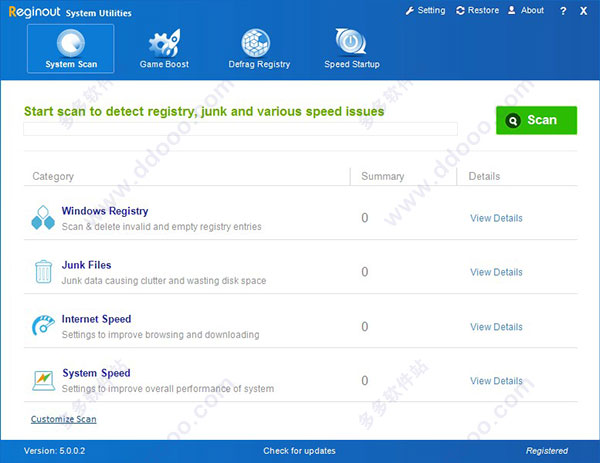Click the 'Start scan to detect registry' heading

point(204,111)
